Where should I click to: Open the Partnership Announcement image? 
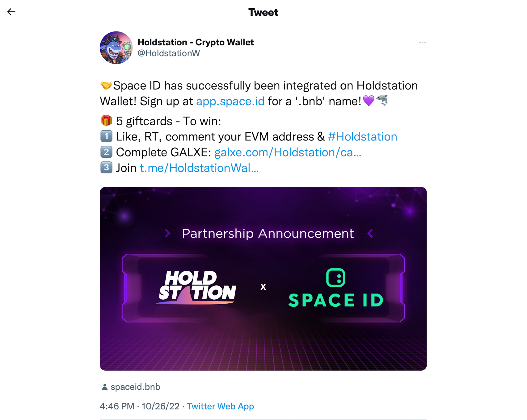click(263, 279)
